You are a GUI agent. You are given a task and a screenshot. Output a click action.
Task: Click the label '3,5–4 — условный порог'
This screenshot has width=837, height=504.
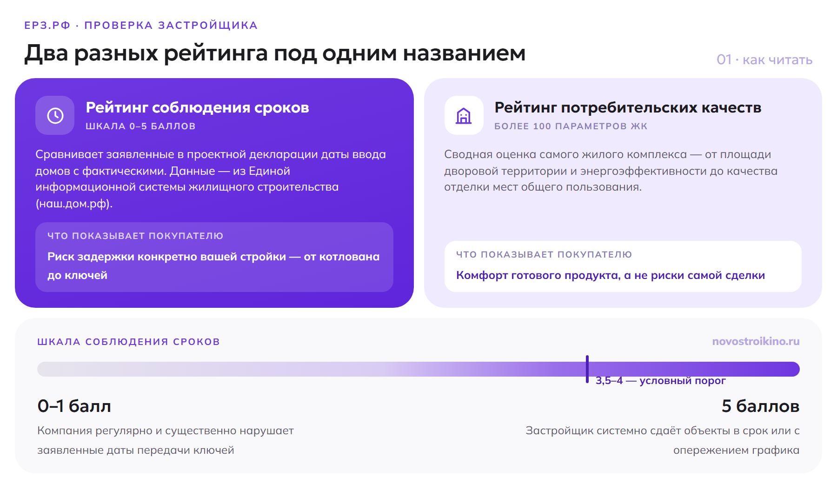(660, 381)
